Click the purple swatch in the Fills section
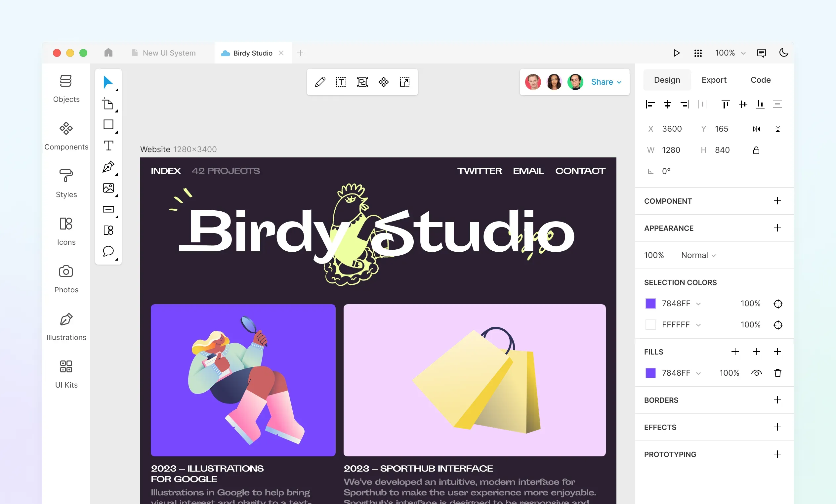Screen dimensions: 836x504 tap(650, 373)
